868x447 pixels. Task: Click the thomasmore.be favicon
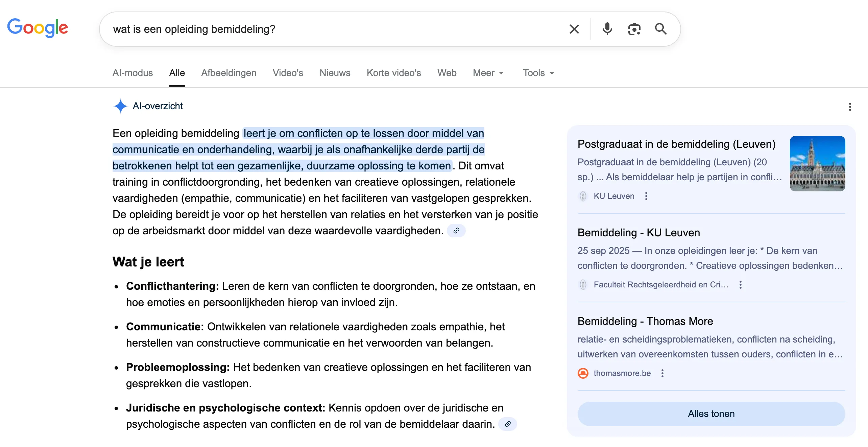pyautogui.click(x=583, y=373)
